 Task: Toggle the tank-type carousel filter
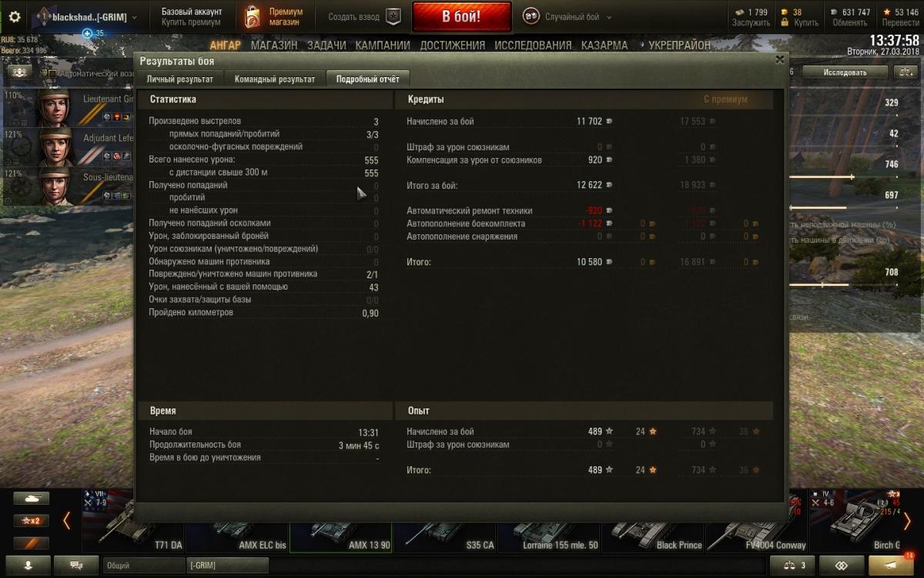click(x=31, y=499)
